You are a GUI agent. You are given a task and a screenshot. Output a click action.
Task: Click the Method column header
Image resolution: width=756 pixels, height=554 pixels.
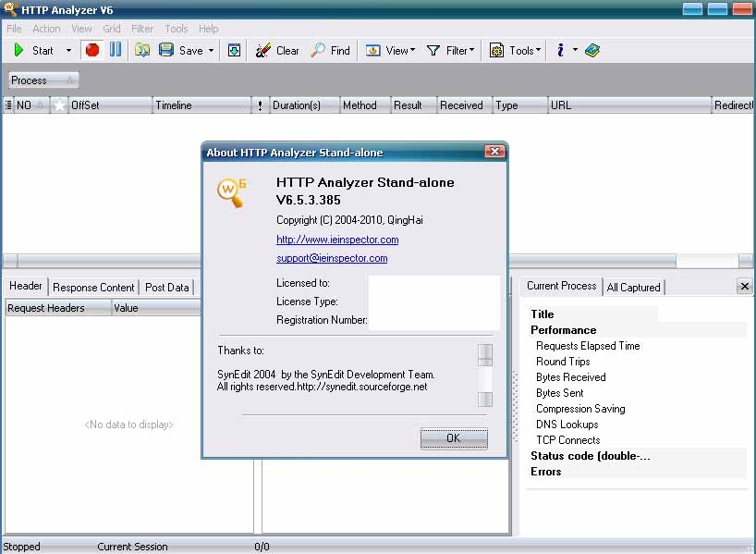(365, 105)
